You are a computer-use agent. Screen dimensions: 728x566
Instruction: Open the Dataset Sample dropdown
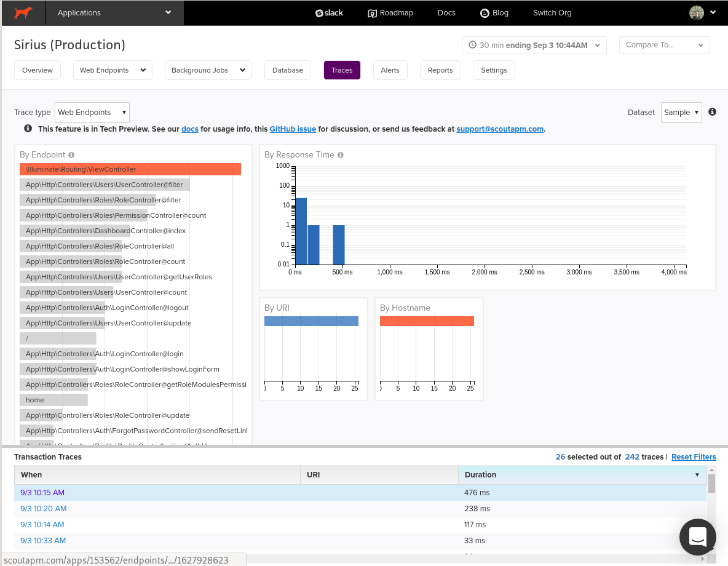tap(681, 113)
